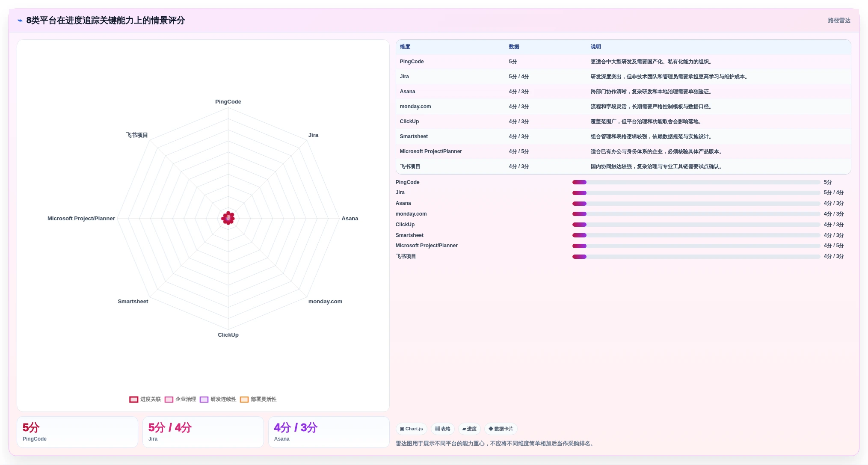This screenshot has width=868, height=465.
Task: Hide the 研发连续性 legend series
Action: click(x=218, y=399)
